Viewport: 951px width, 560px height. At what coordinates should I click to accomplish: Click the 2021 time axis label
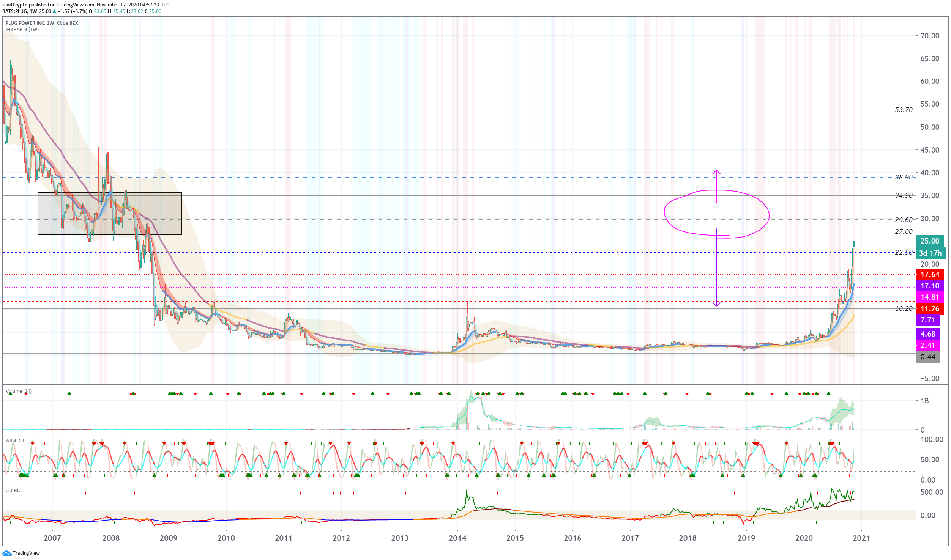point(861,538)
